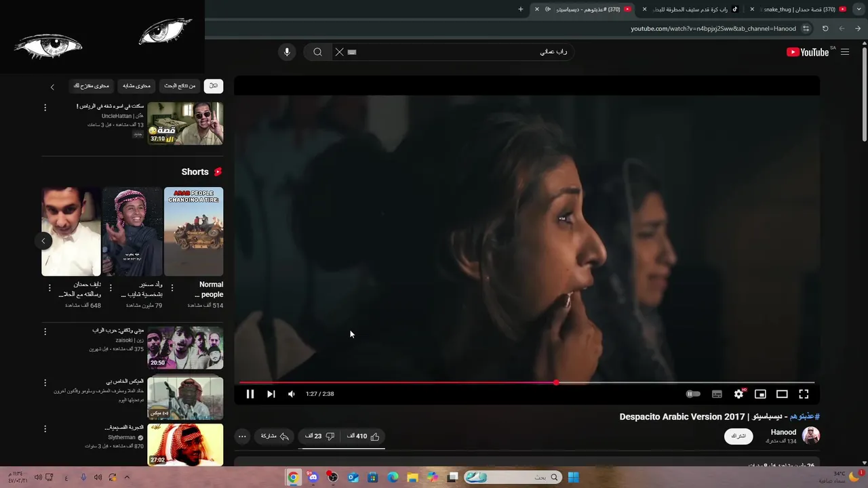Clear the search box with the X
Screen dimensions: 868x488
[x=340, y=52]
